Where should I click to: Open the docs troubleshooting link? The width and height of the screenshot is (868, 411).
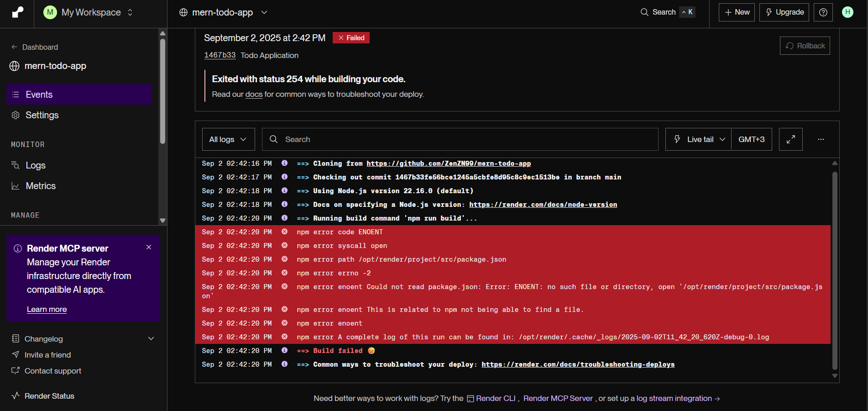click(x=254, y=94)
